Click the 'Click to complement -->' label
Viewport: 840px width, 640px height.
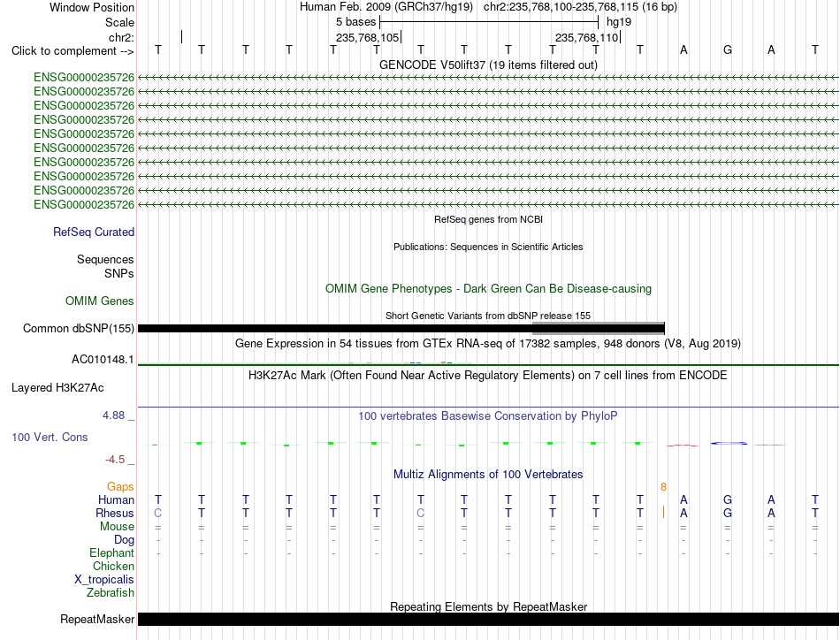coord(73,51)
